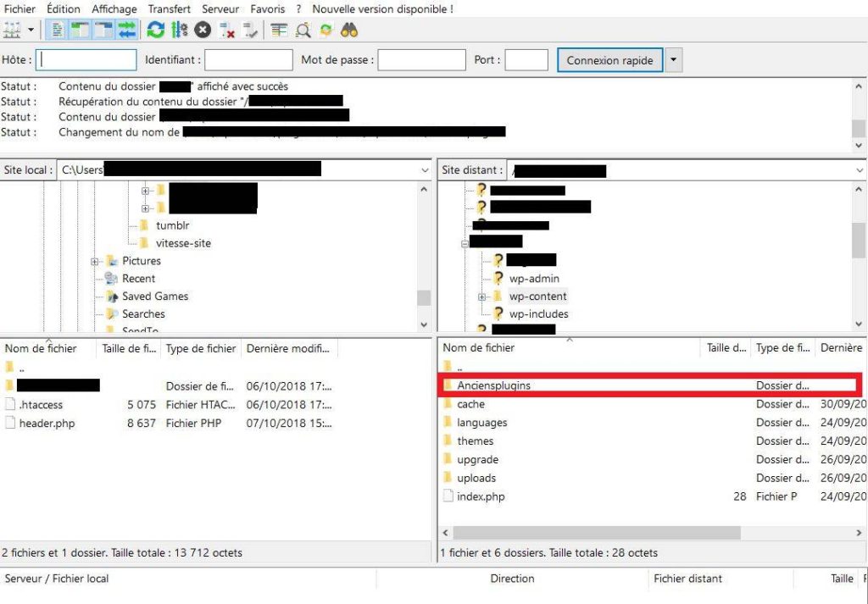This screenshot has width=868, height=604.
Task: Focus the Port input field
Action: tap(526, 60)
